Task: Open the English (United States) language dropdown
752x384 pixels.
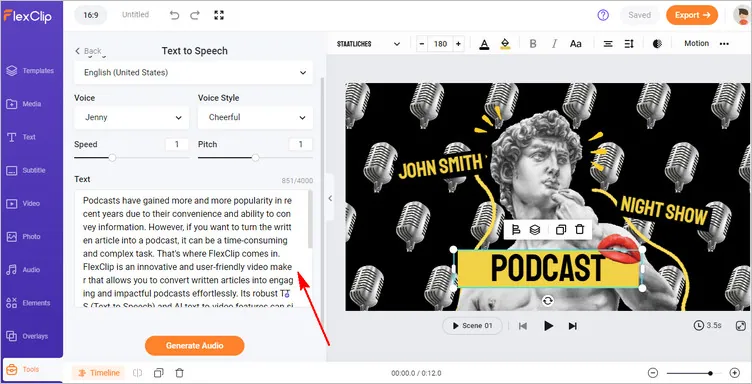Action: tap(193, 73)
